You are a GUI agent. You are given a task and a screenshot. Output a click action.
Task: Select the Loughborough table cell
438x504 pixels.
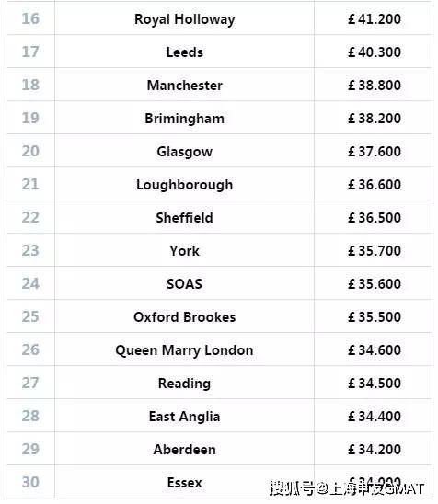(x=185, y=185)
